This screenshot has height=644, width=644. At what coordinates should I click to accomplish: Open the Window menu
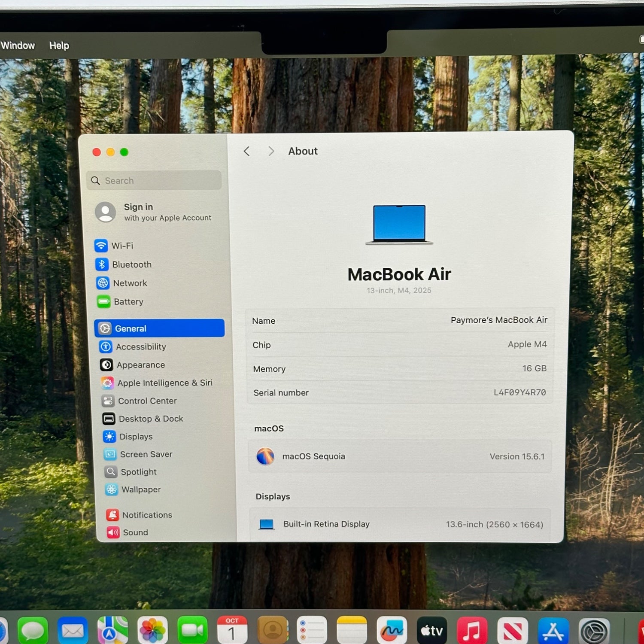click(x=18, y=46)
